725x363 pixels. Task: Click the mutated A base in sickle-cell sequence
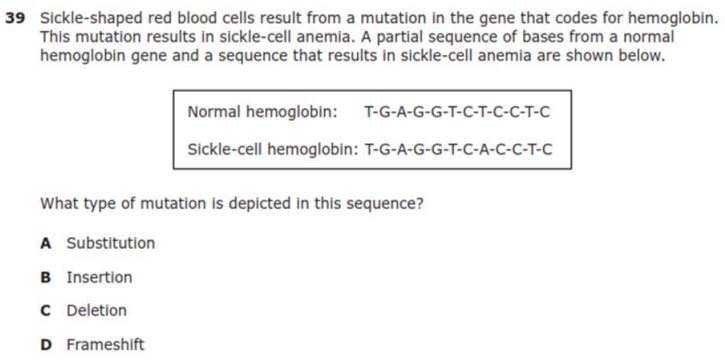click(484, 149)
